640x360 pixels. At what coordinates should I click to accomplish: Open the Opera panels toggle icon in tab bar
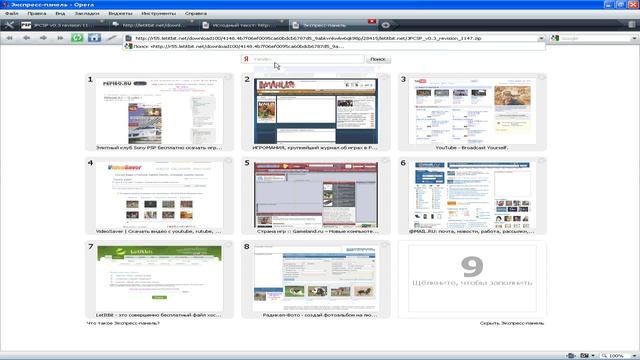[x=9, y=25]
